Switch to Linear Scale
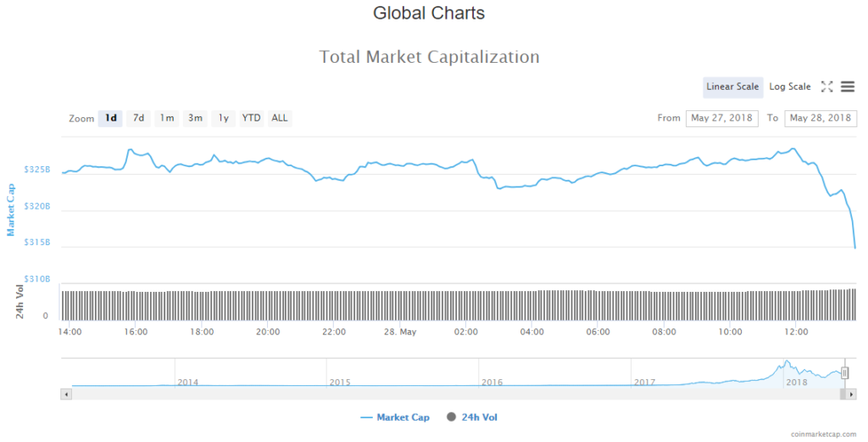Viewport: 868px width, 442px height. (x=732, y=87)
